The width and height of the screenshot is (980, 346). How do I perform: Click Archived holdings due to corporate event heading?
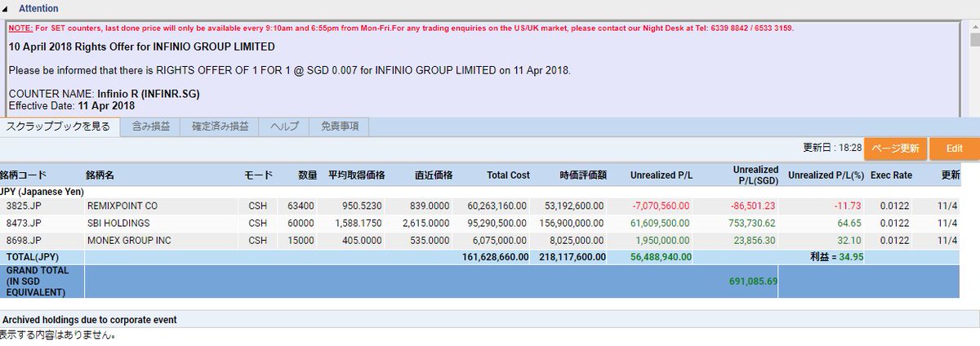[90, 320]
